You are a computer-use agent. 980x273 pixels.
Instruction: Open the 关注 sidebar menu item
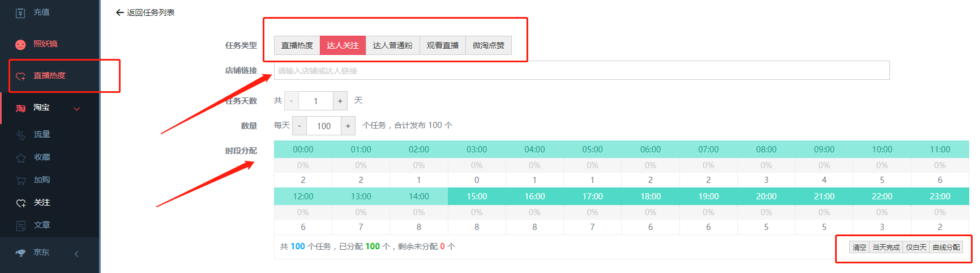41,202
